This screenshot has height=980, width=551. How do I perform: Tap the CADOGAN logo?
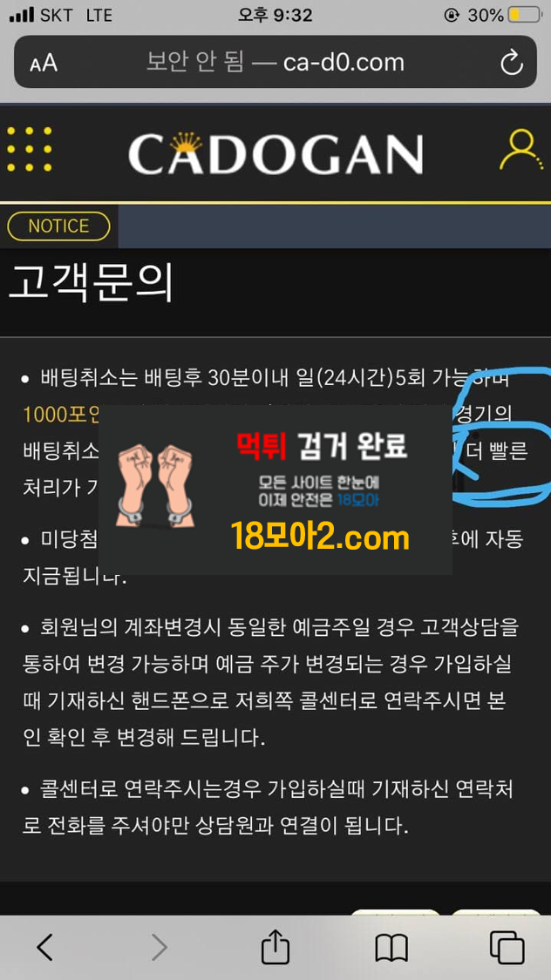pos(275,153)
